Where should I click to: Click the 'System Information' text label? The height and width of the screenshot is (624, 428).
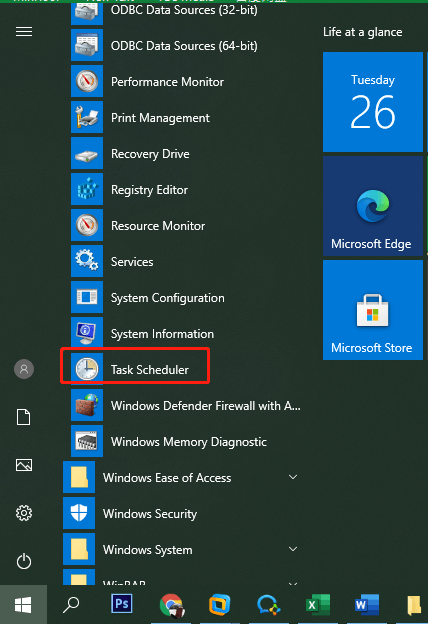pos(162,334)
